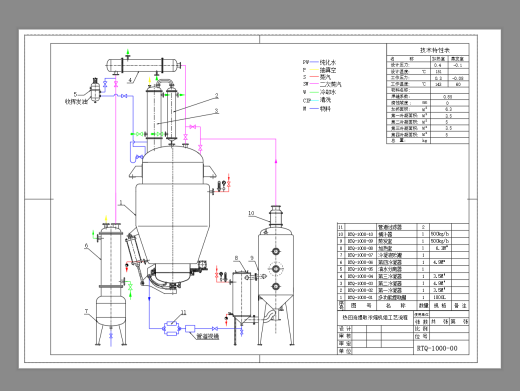Click callout number 1 beside main tank
Image resolution: width=520 pixels, height=391 pixels.
click(121, 202)
